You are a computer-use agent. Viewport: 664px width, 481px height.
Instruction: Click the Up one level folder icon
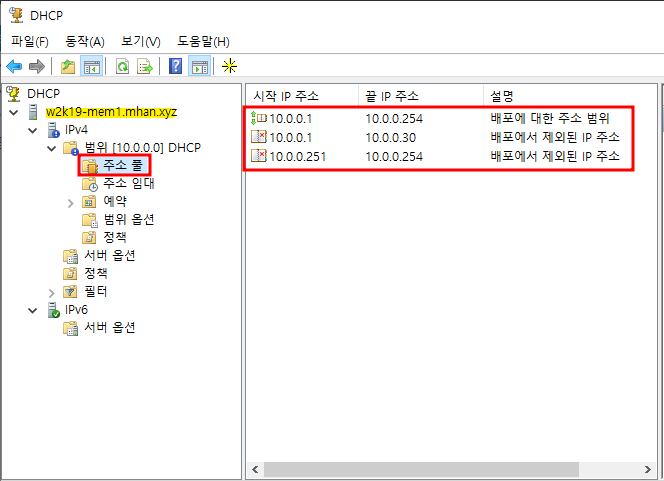pyautogui.click(x=68, y=66)
